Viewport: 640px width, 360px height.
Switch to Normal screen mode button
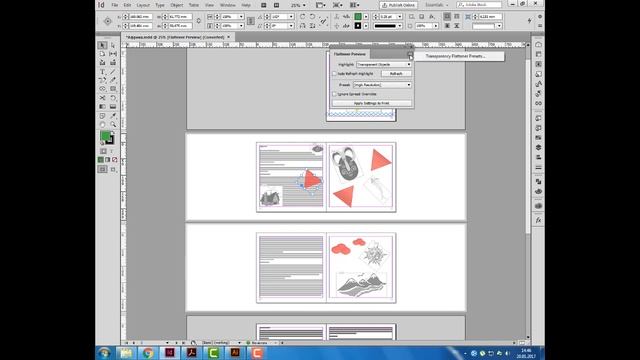click(102, 169)
